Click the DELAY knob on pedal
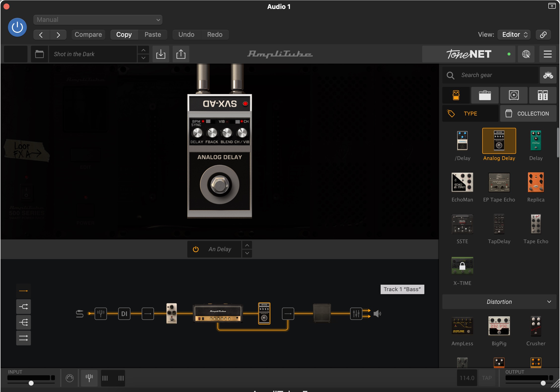Screen dimensions: 560x392 coord(198,133)
